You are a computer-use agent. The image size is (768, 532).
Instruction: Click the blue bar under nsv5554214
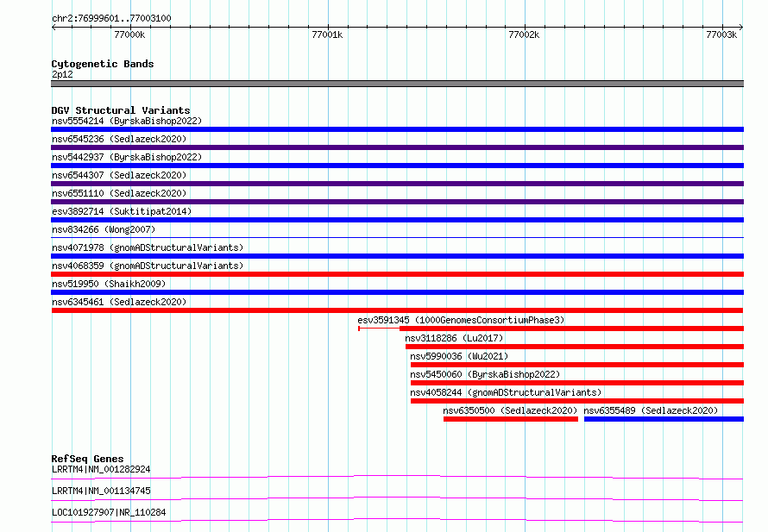[x=397, y=129]
